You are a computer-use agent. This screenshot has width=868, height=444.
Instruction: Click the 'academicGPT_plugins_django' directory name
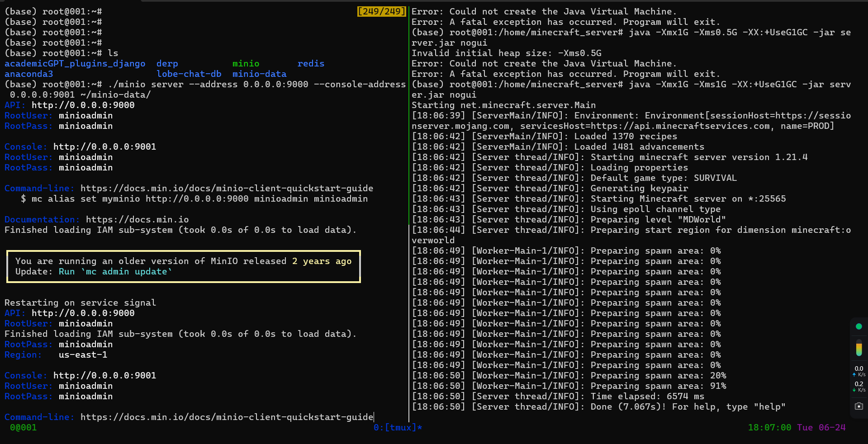[75, 63]
